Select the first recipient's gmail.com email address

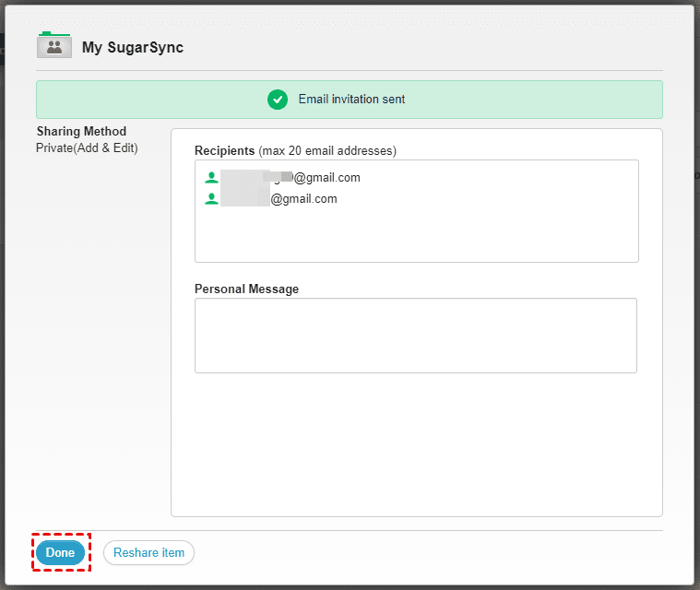click(x=291, y=178)
